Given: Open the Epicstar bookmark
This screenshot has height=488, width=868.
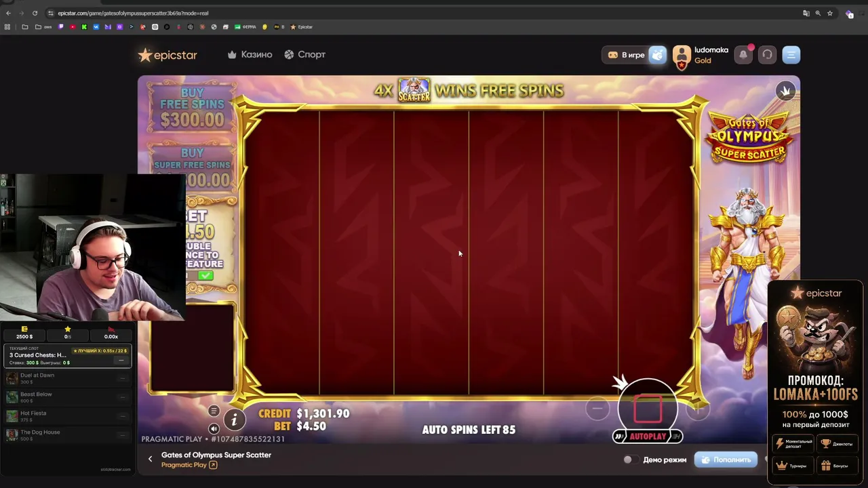Looking at the screenshot, I should click(301, 27).
